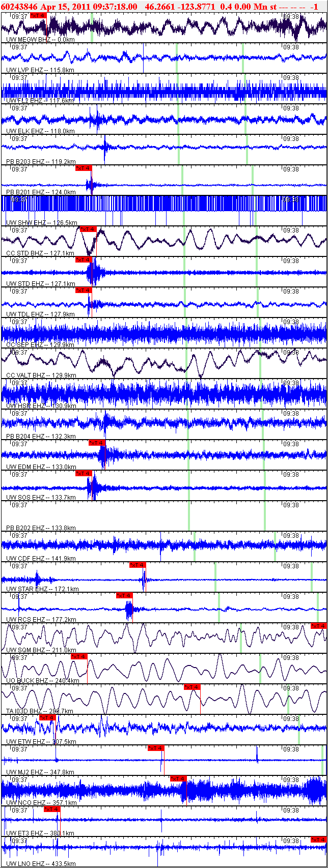This screenshot has width=328, height=868.
Task: Click the green marker on UW MEGW trace
Action: coord(92,27)
